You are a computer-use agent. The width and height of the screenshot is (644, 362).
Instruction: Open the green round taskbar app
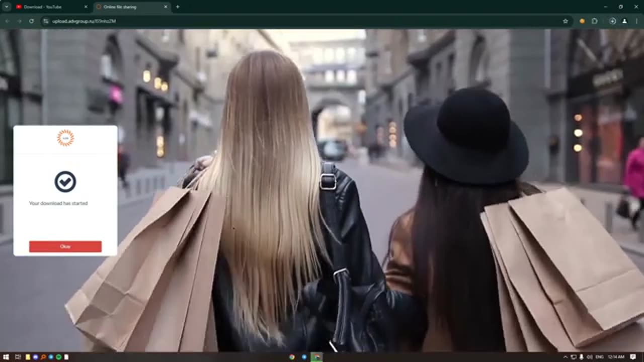(58, 357)
